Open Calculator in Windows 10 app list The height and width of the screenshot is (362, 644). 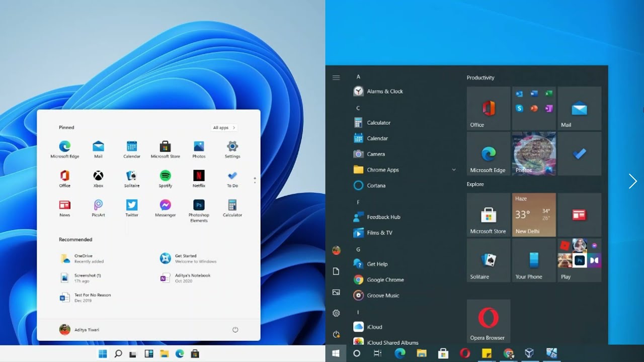372,123
